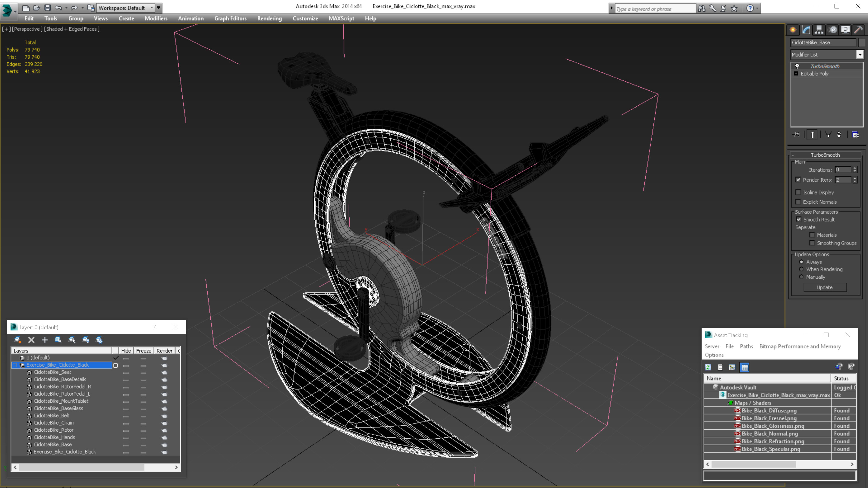The height and width of the screenshot is (488, 868).
Task: Click the Create New Layer icon
Action: point(17,340)
